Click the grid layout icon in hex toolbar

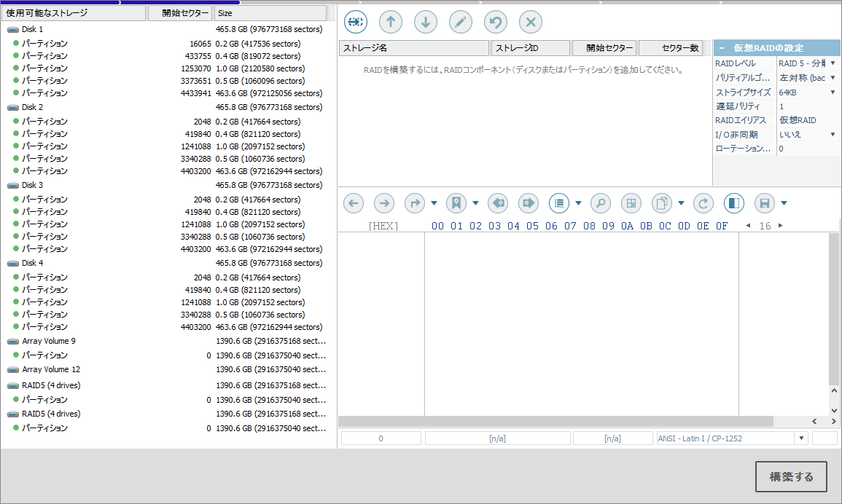pyautogui.click(x=631, y=203)
